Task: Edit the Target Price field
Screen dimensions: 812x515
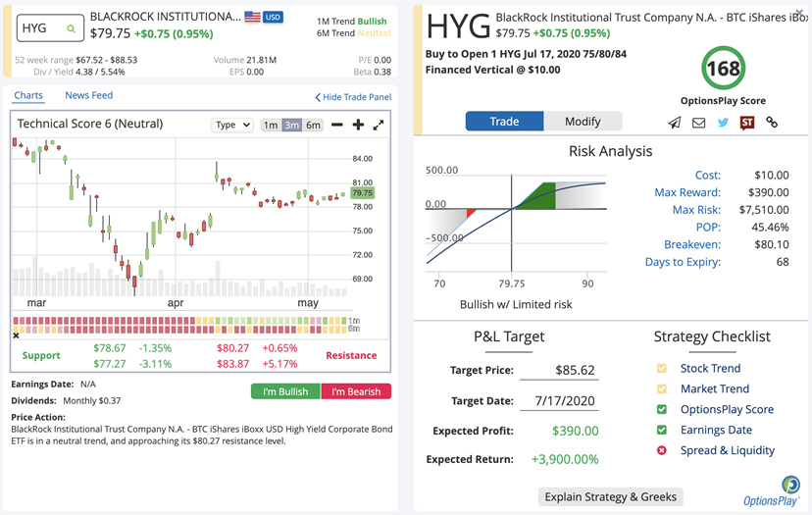Action: coord(559,370)
